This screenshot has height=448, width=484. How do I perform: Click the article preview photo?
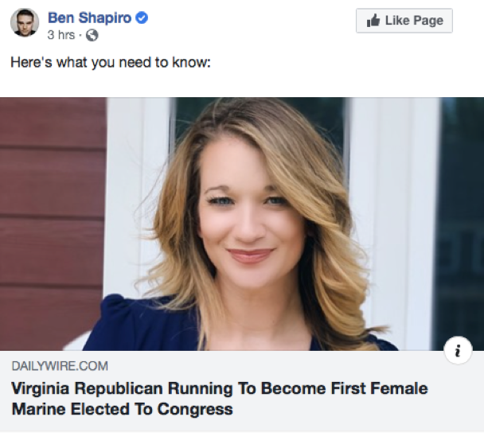click(242, 223)
